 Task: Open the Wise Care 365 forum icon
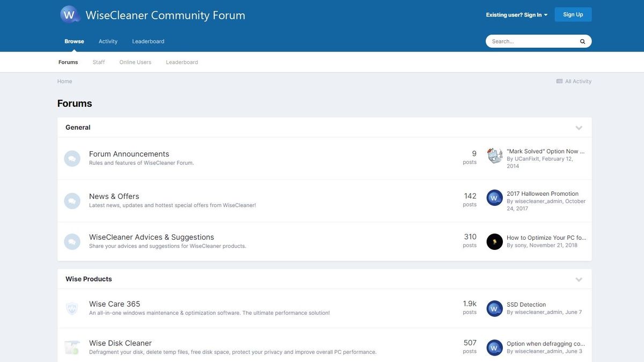coord(71,307)
